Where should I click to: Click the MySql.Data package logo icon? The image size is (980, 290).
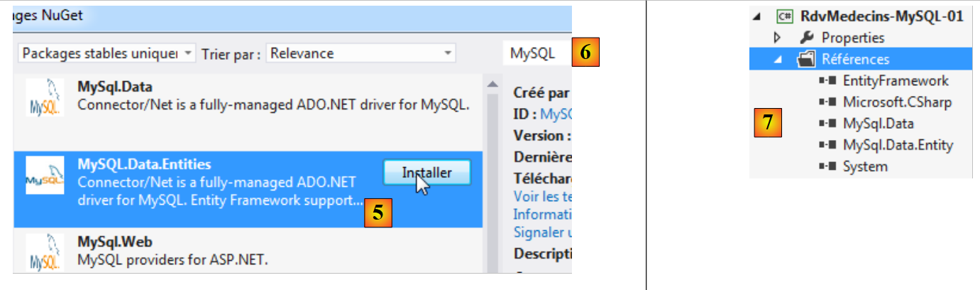44,97
